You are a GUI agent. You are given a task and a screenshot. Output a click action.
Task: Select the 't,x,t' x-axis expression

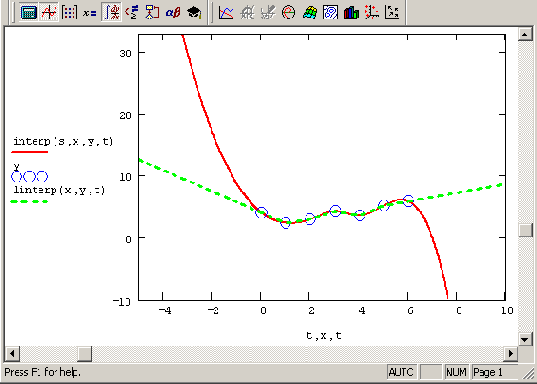[324, 335]
